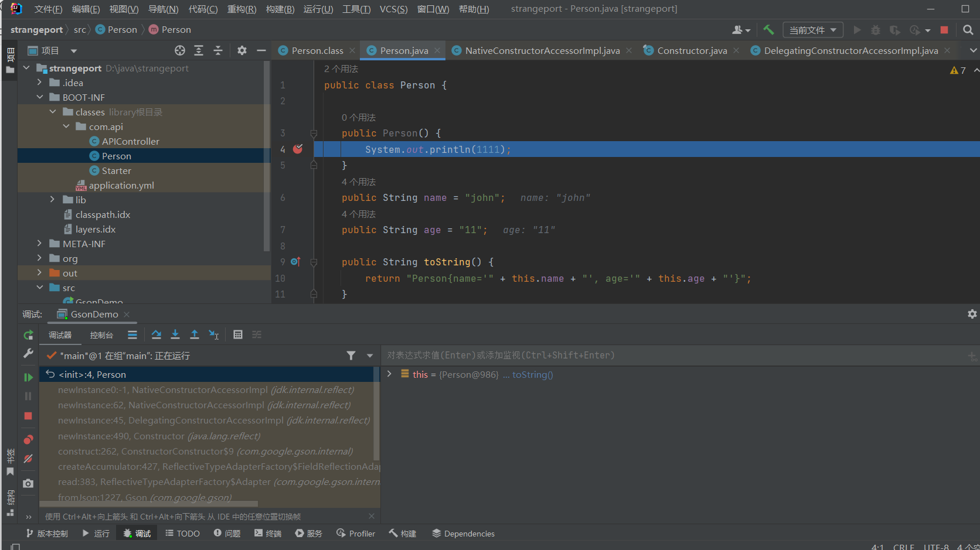Run to cursor in debugger toolbar
980x550 pixels.
click(x=214, y=334)
